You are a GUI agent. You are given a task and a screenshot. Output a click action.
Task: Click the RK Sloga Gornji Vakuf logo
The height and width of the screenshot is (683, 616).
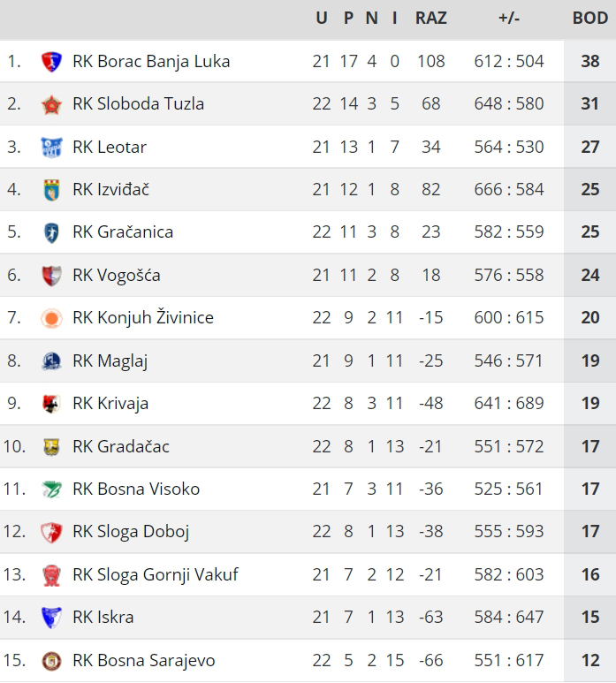coord(51,575)
